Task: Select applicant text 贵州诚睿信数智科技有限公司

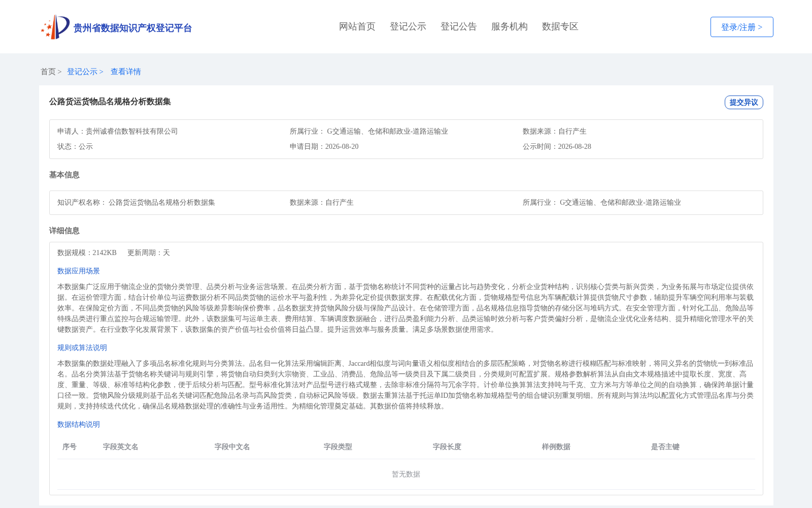Action: (132, 131)
